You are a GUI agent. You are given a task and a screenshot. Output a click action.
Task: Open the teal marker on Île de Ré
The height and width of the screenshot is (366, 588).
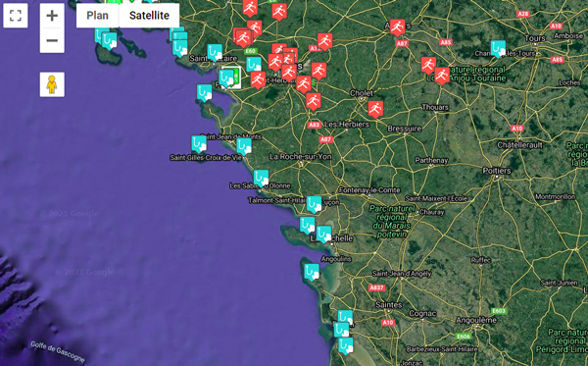[x=307, y=225]
